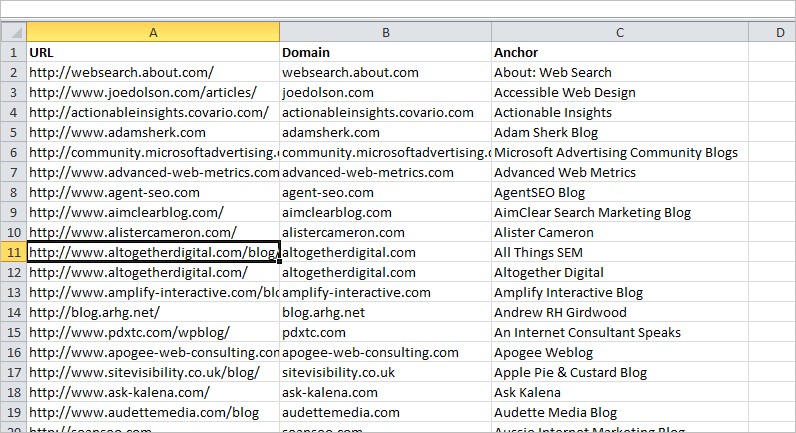The height and width of the screenshot is (433, 796).
Task: Click the Select All corner triangle
Action: 14,32
